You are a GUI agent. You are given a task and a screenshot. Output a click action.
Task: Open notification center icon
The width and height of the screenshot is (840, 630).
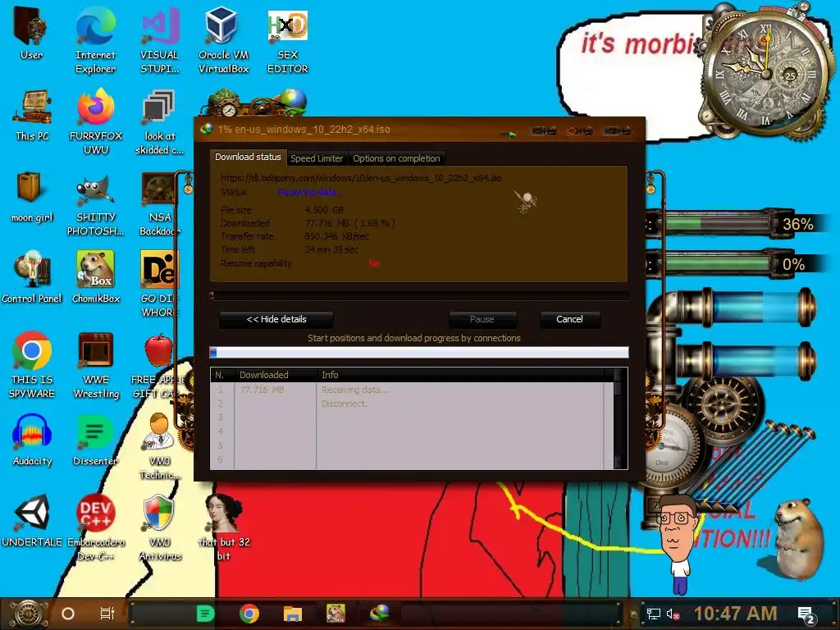pyautogui.click(x=806, y=615)
